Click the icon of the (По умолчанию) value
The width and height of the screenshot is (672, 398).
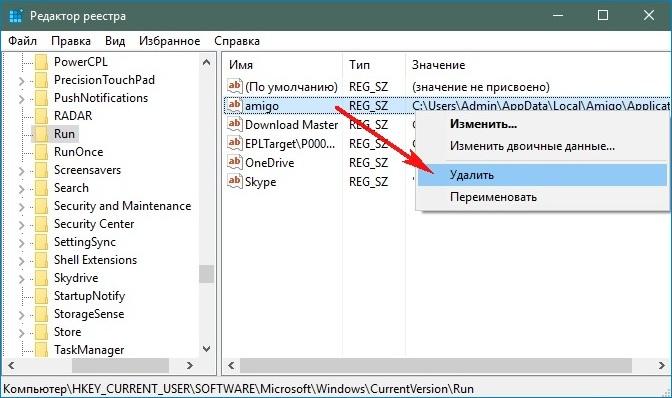pos(234,86)
